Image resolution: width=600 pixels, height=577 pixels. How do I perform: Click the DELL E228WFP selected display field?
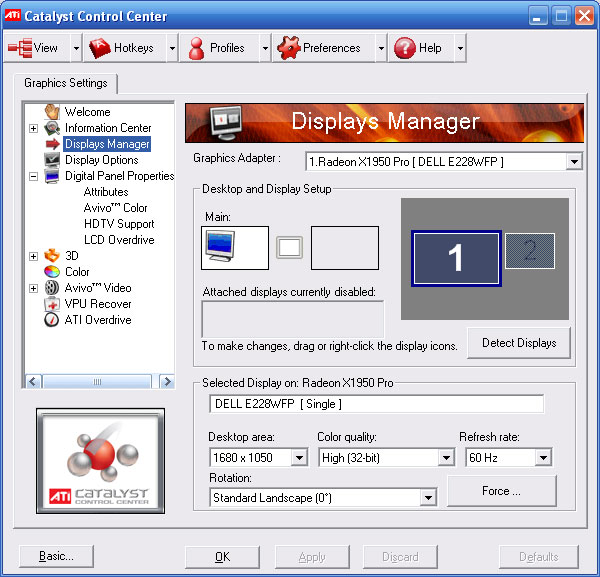(377, 404)
